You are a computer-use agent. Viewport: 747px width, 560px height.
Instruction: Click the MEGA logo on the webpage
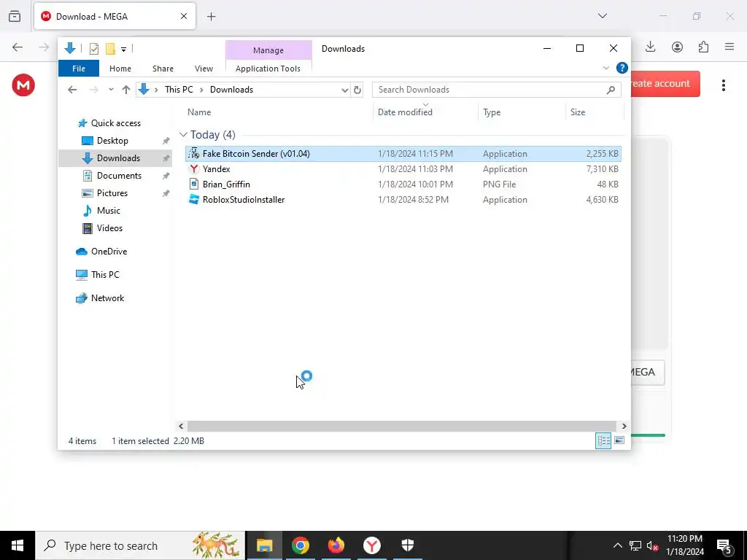pos(23,85)
